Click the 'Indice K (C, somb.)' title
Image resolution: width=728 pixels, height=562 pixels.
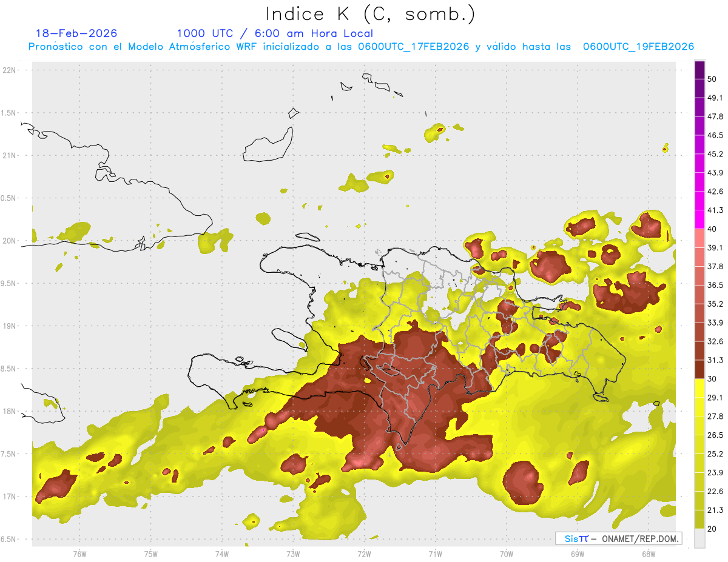click(371, 15)
